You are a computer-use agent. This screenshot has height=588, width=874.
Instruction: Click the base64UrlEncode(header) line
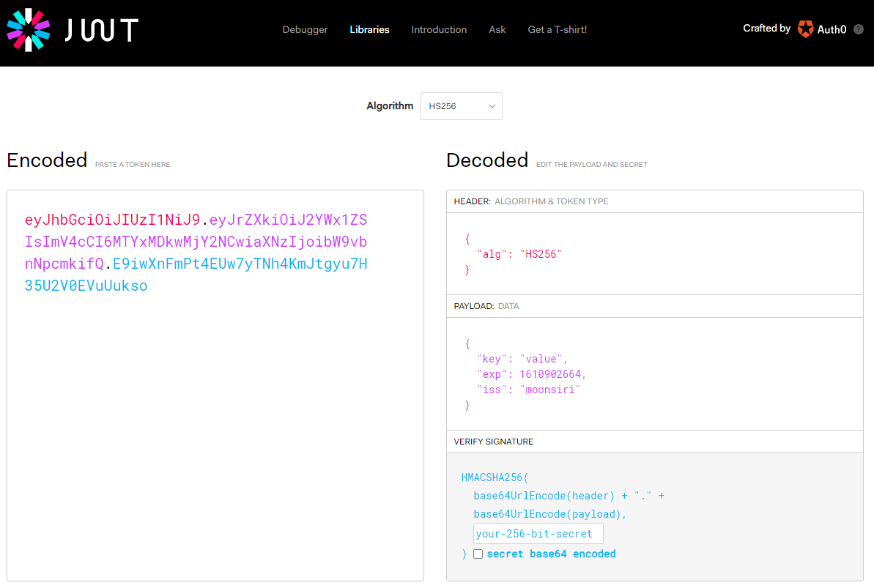[569, 496]
